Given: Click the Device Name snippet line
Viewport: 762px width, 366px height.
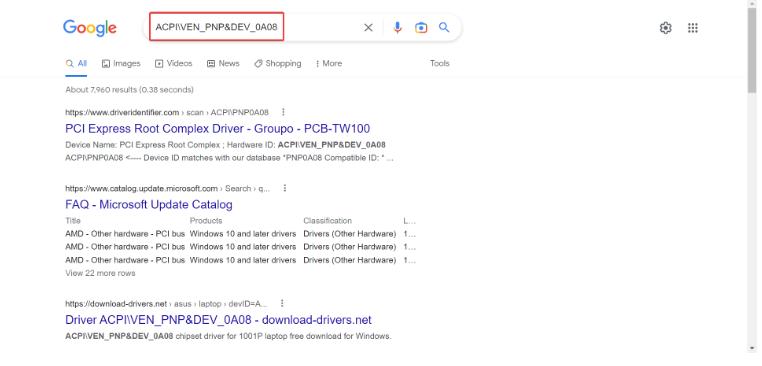Looking at the screenshot, I should point(225,145).
